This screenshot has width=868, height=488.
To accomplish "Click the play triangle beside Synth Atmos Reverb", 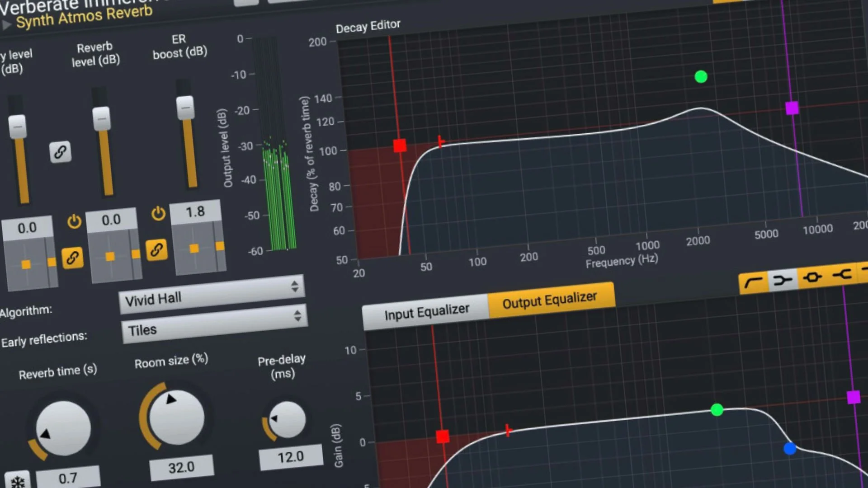I will coord(6,24).
